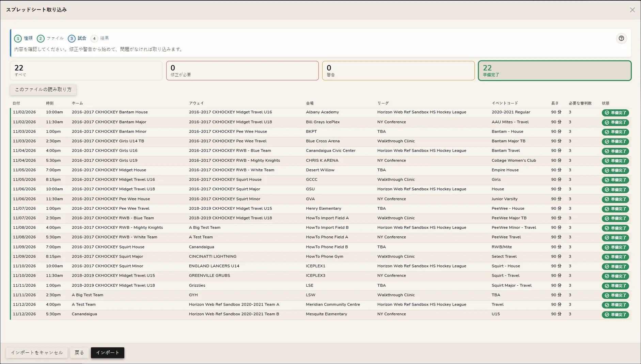The image size is (641, 364).
Task: Select the 11/02/2026 10:00am Bantam House row
Action: pyautogui.click(x=320, y=112)
